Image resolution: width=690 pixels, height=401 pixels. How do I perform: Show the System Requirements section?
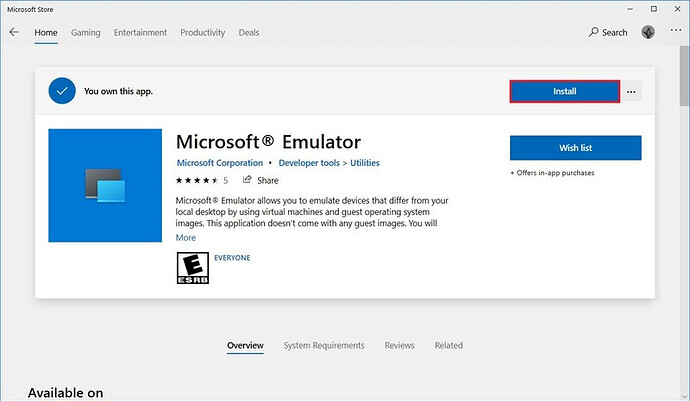point(324,346)
